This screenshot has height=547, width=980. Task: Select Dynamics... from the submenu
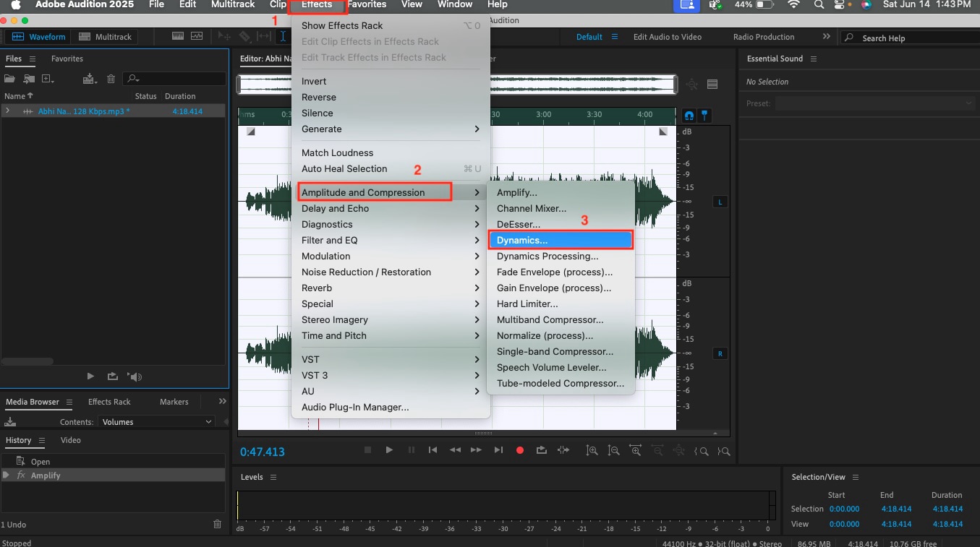coord(561,240)
